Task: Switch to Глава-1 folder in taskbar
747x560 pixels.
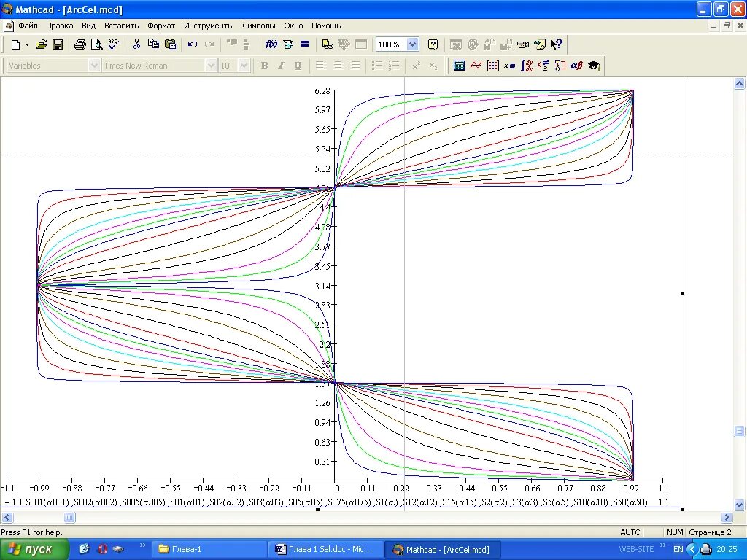Action: click(209, 549)
